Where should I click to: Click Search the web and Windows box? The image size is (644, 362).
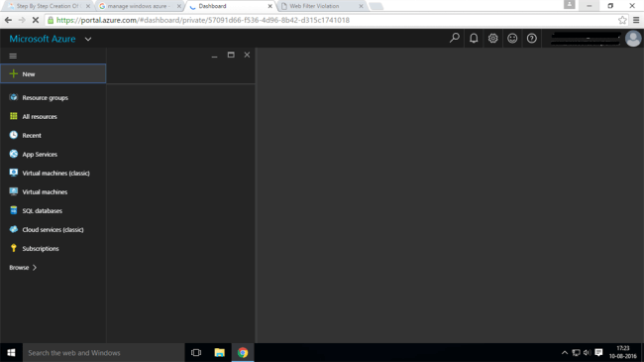click(x=103, y=352)
